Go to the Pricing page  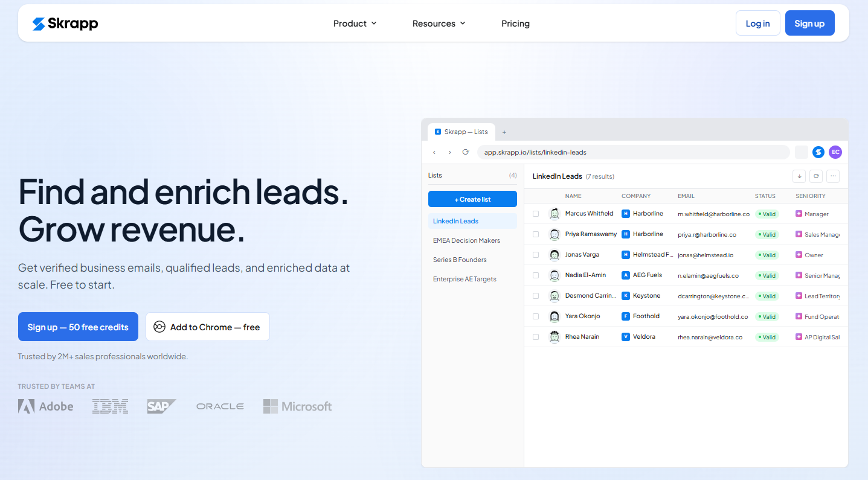click(x=515, y=24)
